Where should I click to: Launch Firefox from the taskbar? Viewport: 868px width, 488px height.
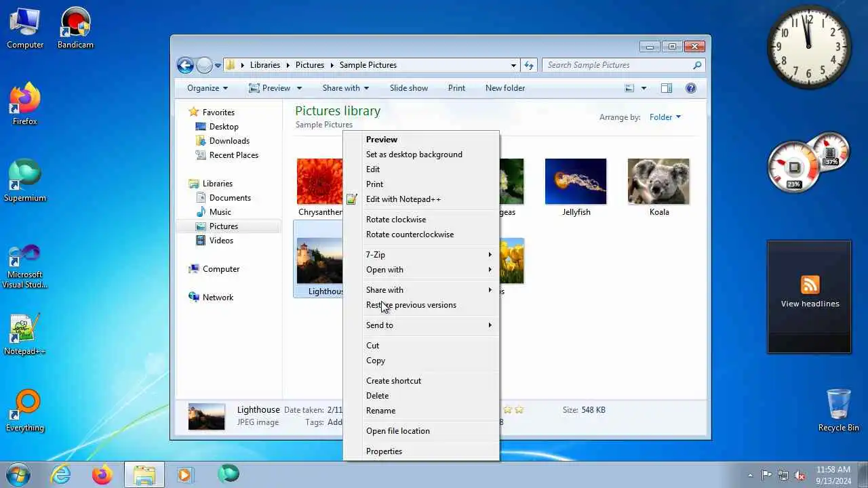102,474
